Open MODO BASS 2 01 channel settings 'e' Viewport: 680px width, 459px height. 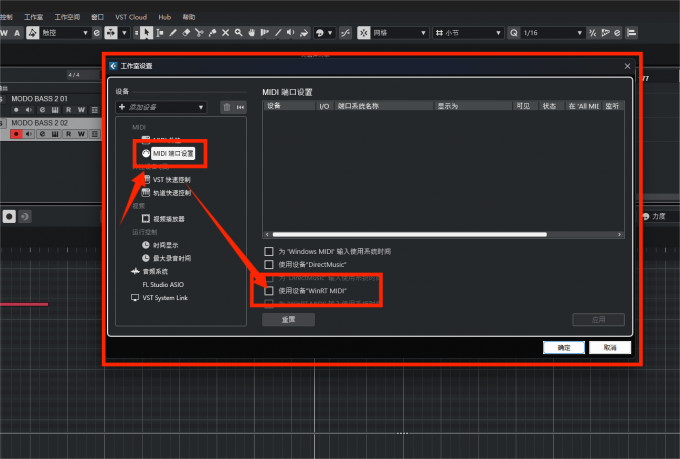point(42,110)
